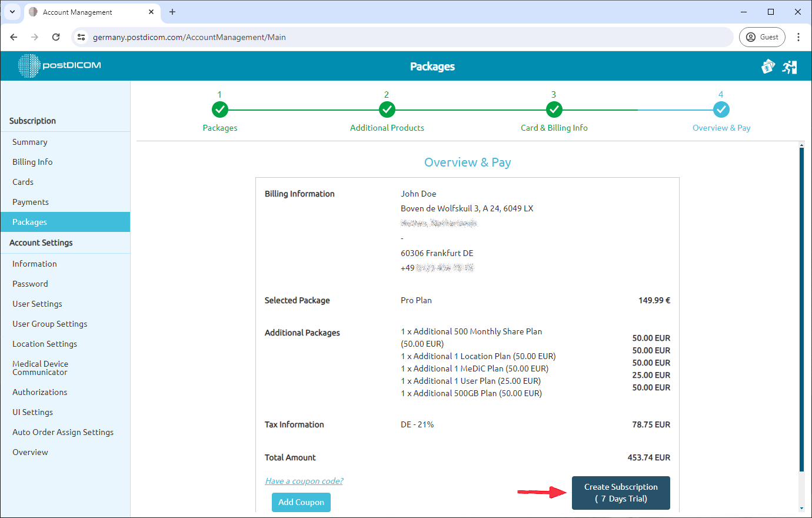Click step 3 Card & Billing Info checkmark
Image resolution: width=812 pixels, height=518 pixels.
pos(554,109)
